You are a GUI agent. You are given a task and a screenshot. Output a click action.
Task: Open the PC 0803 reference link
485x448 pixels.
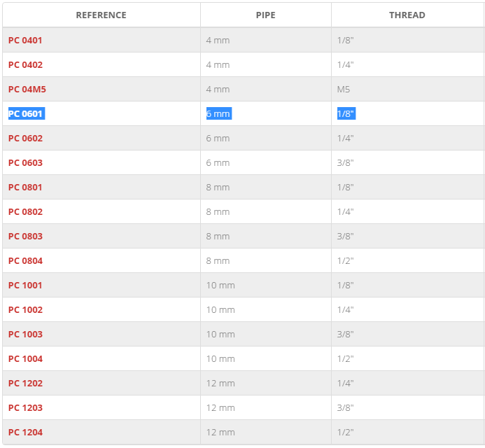coord(25,236)
